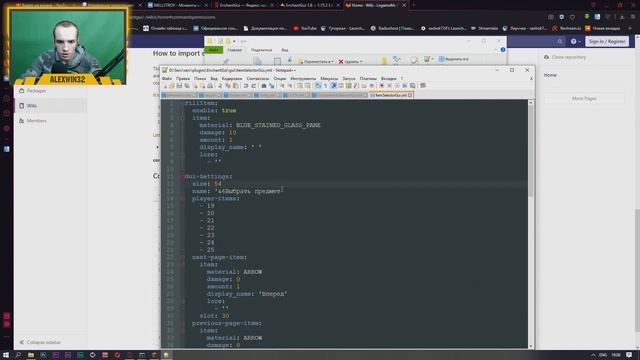Click the Copy icon in Notepad++ toolbar
This screenshot has height=360, width=640.
click(228, 86)
